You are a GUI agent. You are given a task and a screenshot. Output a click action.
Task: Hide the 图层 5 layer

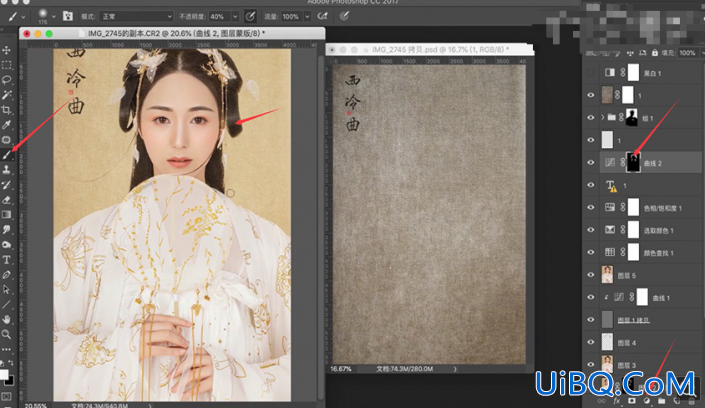[591, 275]
